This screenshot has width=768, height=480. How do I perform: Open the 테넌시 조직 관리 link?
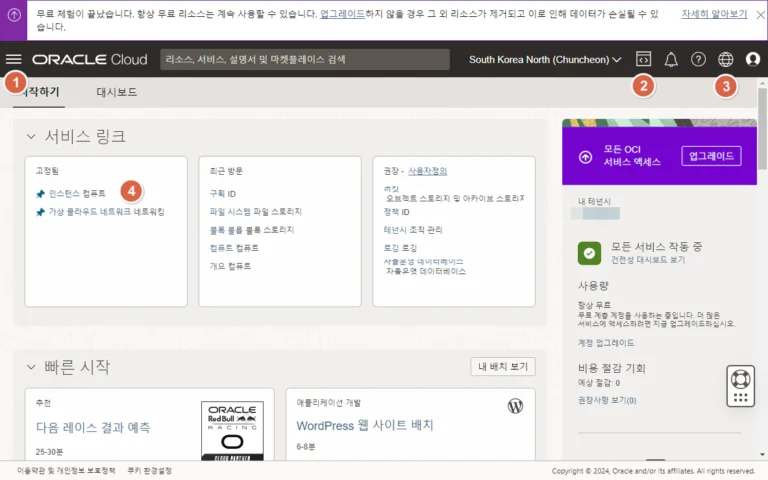(413, 230)
